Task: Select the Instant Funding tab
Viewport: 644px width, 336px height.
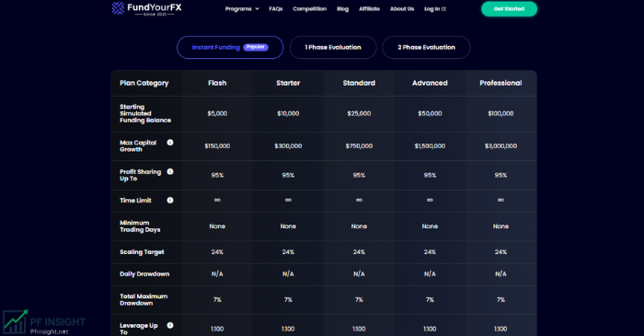Action: coord(230,47)
